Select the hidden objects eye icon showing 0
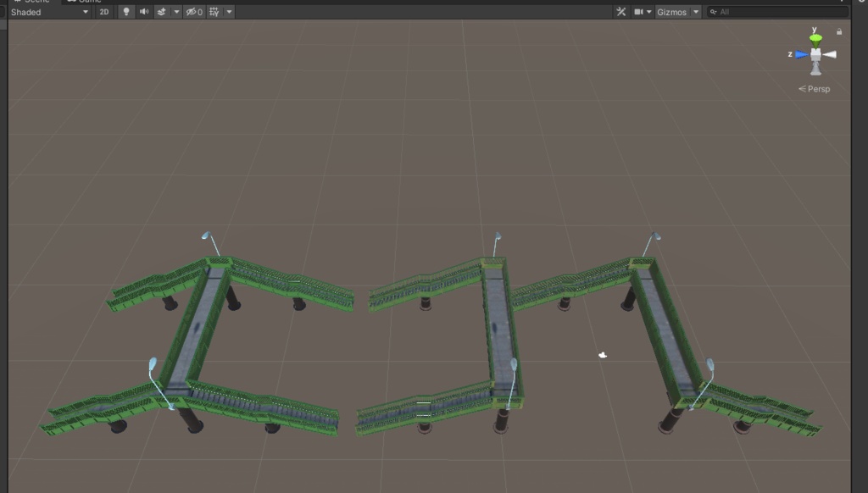Image resolution: width=868 pixels, height=493 pixels. click(x=195, y=12)
